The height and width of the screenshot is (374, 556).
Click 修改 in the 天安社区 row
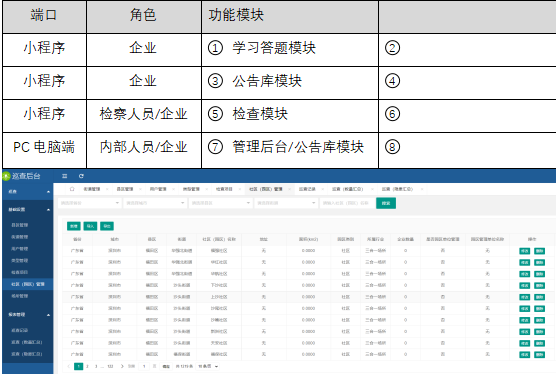(x=524, y=343)
